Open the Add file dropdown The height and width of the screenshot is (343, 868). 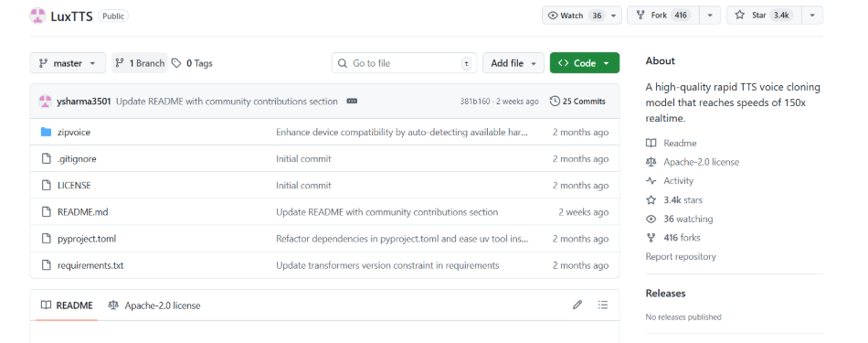[513, 63]
